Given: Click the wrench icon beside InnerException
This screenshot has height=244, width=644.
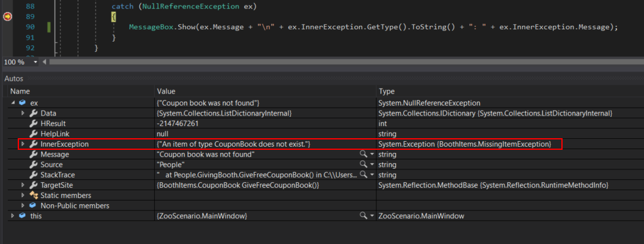Looking at the screenshot, I should (x=34, y=144).
